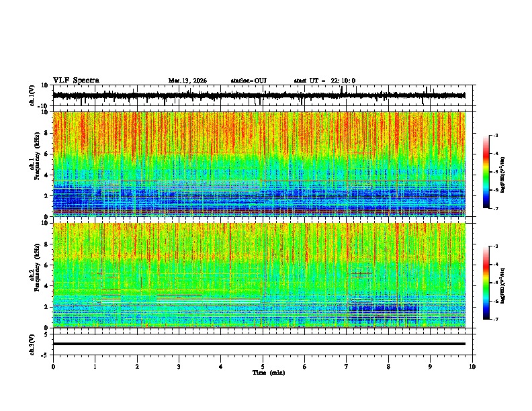
Task: Click the "start UT = 22:10:0" header text
Action: [x=324, y=81]
